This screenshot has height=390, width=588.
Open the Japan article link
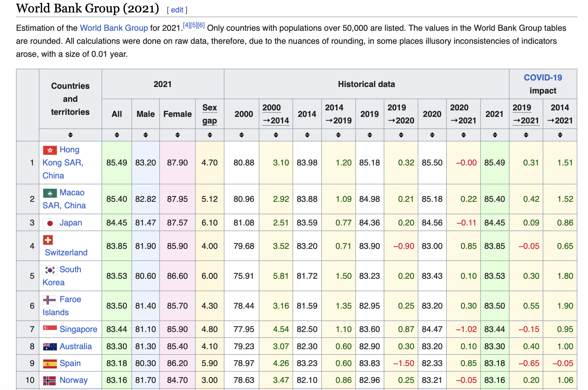(71, 223)
